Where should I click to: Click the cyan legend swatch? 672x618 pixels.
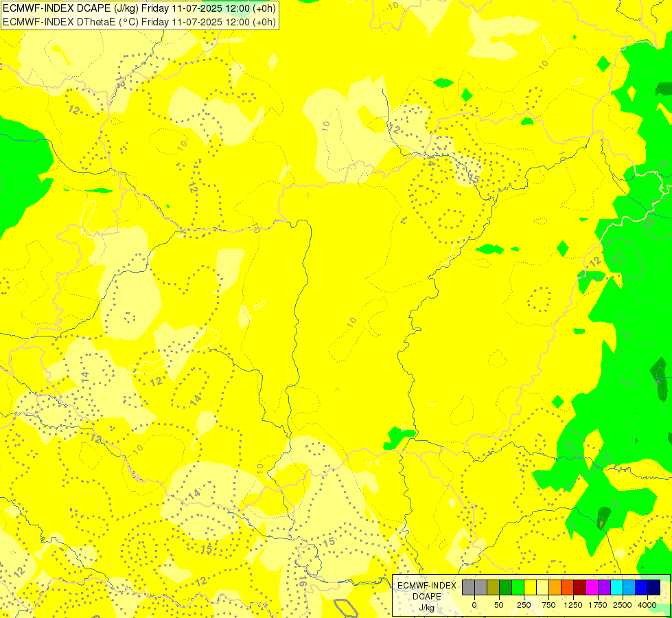click(616, 587)
